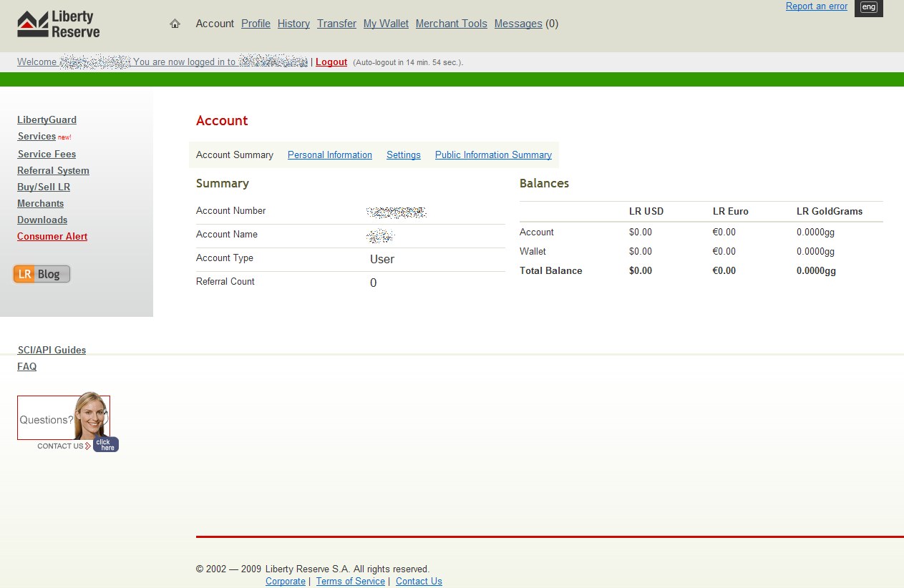Click the Report an error link
The image size is (904, 588).
point(817,6)
